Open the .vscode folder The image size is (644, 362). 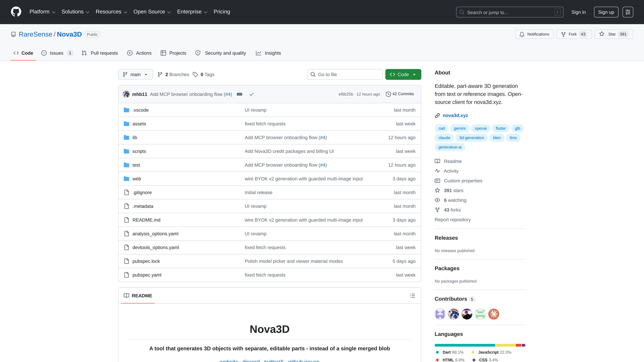(141, 110)
